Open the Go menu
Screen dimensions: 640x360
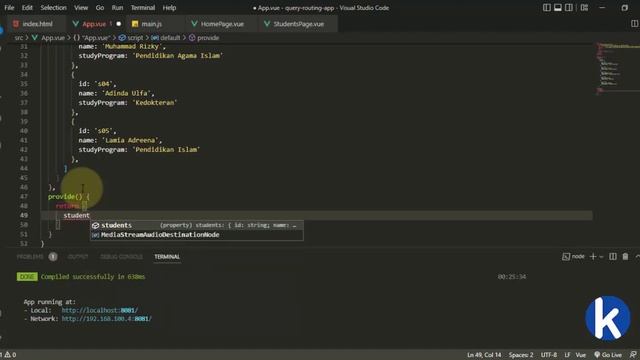tap(100, 8)
